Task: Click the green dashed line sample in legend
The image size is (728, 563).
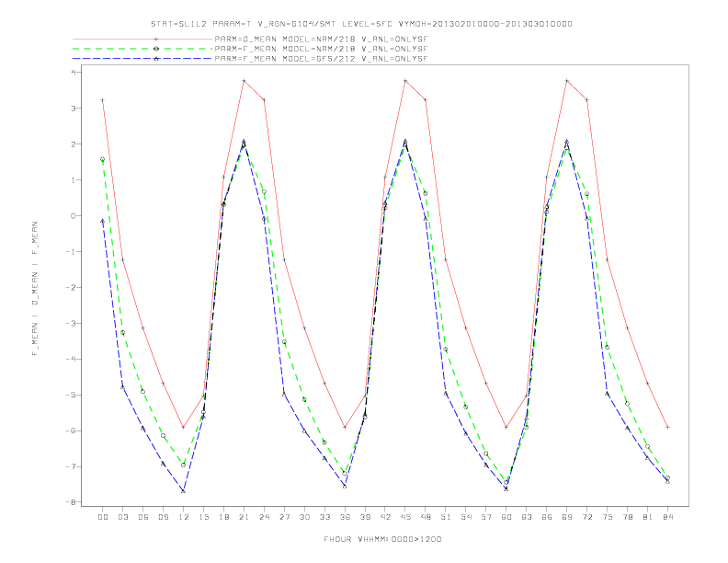Action: coord(142,49)
